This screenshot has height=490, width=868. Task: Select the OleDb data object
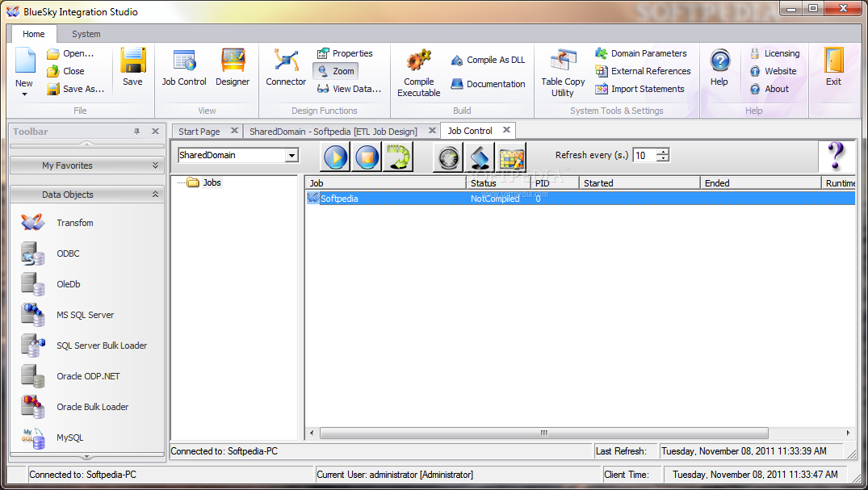51,284
